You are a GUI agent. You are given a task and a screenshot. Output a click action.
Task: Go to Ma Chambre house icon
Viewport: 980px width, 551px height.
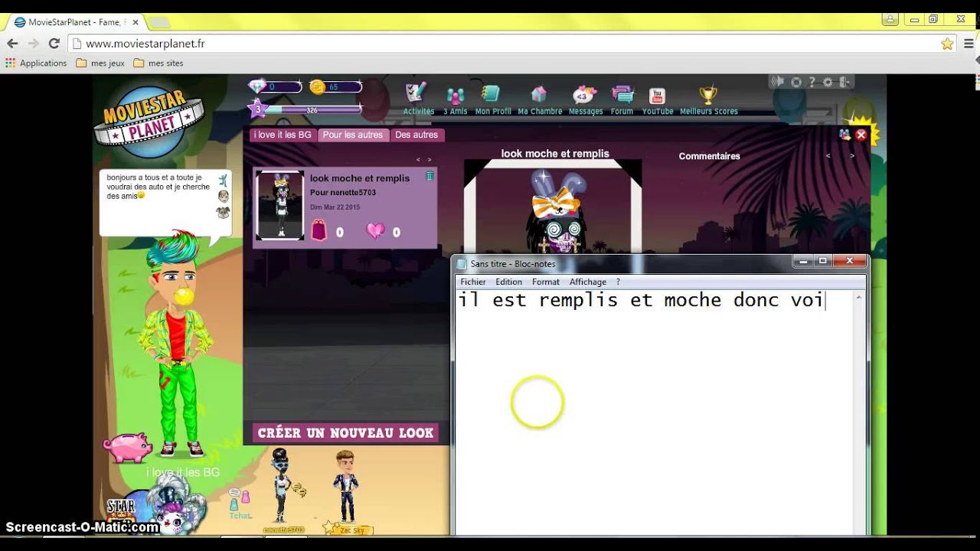click(x=539, y=94)
